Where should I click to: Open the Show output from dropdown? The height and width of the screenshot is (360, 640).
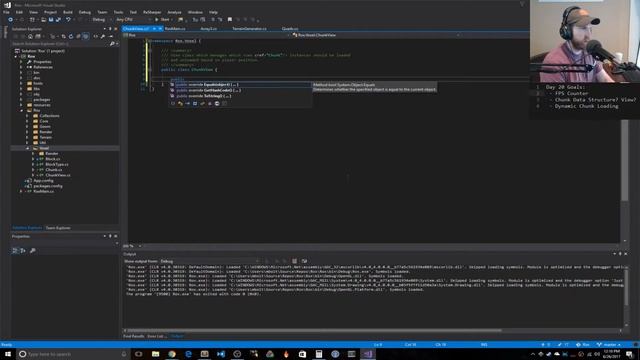coord(209,261)
